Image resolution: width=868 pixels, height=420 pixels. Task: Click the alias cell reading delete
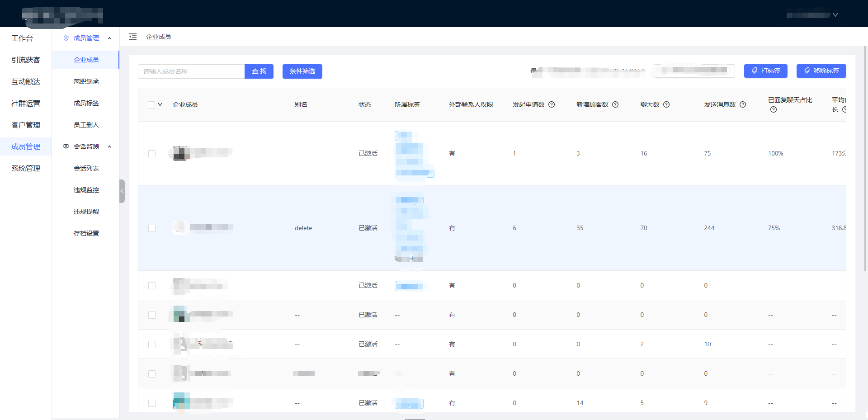303,228
